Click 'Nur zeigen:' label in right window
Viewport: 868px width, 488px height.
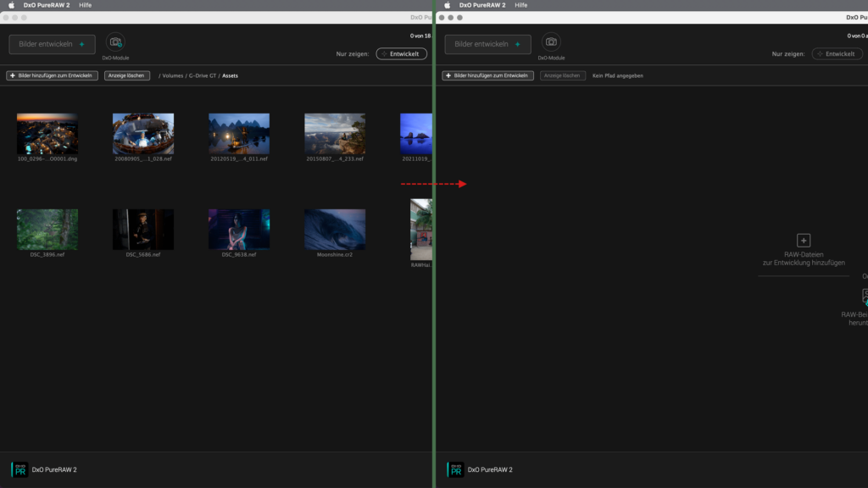click(x=788, y=53)
